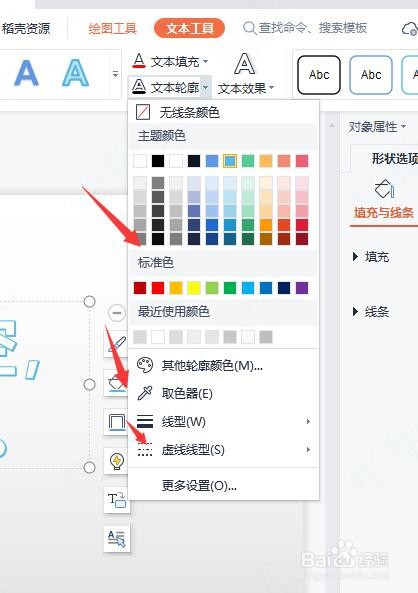This screenshot has height=593, width=418.
Task: Open the 对象属性 panel dropdown
Action: tap(377, 127)
